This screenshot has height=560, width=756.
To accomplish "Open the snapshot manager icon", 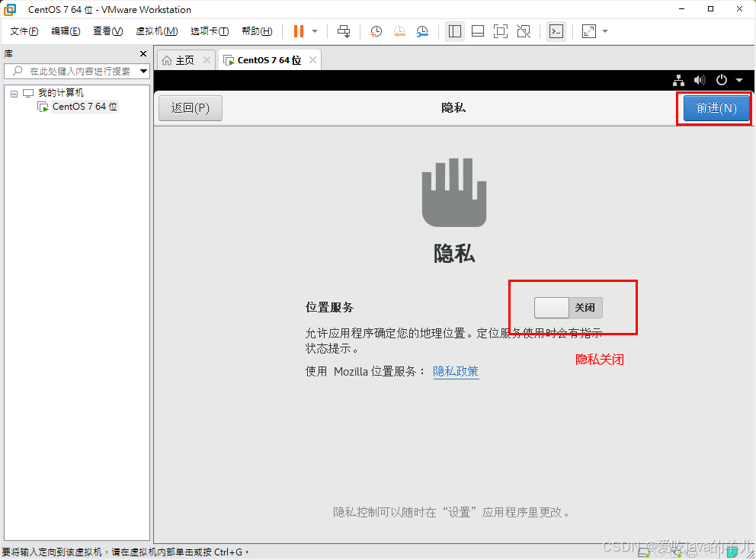I will [422, 31].
